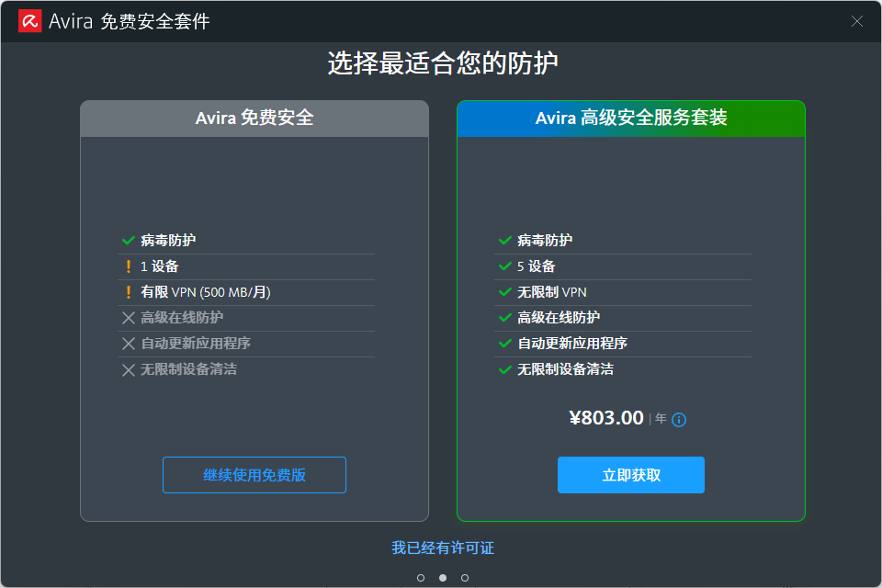Click the X icon next to 高级在线防护

click(x=127, y=318)
